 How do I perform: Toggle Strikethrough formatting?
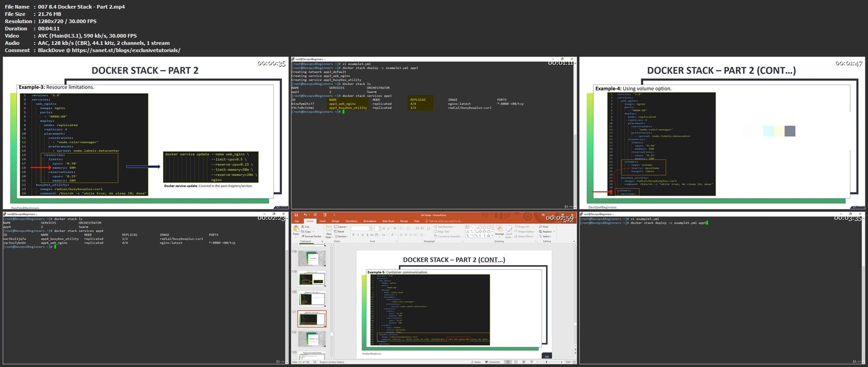(x=372, y=235)
